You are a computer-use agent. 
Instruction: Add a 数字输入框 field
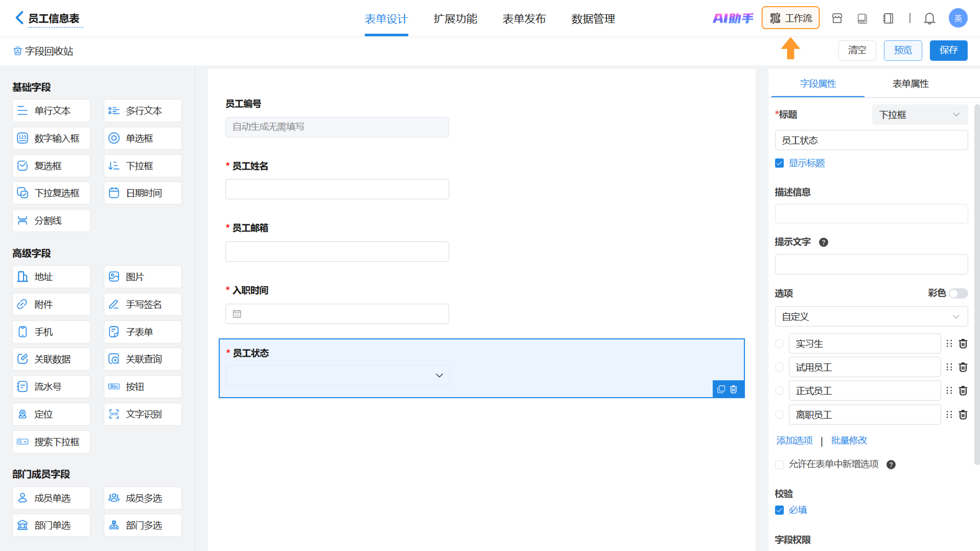click(x=51, y=138)
